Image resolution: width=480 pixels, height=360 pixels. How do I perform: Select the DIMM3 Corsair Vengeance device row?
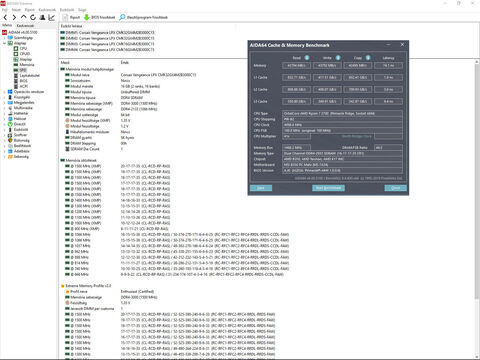coord(107,44)
